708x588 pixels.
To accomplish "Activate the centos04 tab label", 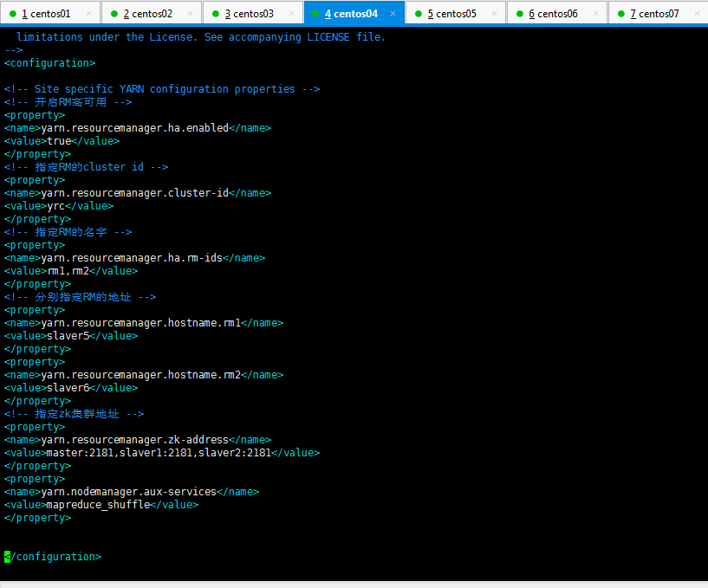I will click(x=351, y=14).
